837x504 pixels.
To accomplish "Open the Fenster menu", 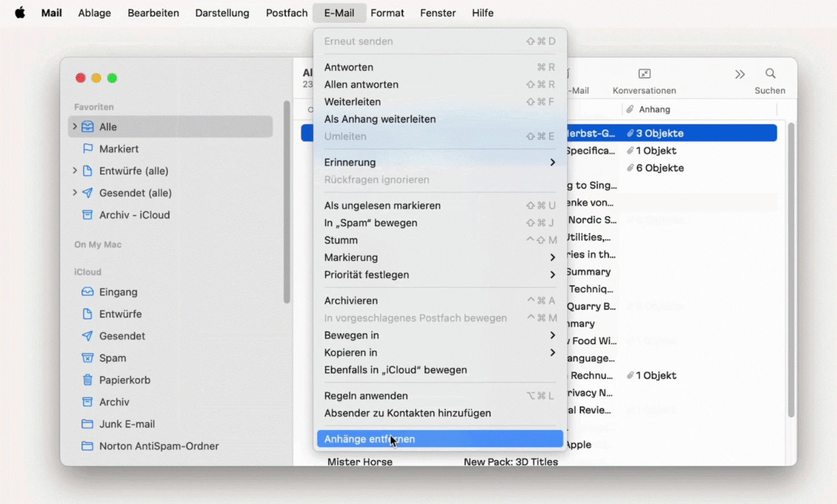I will click(438, 13).
